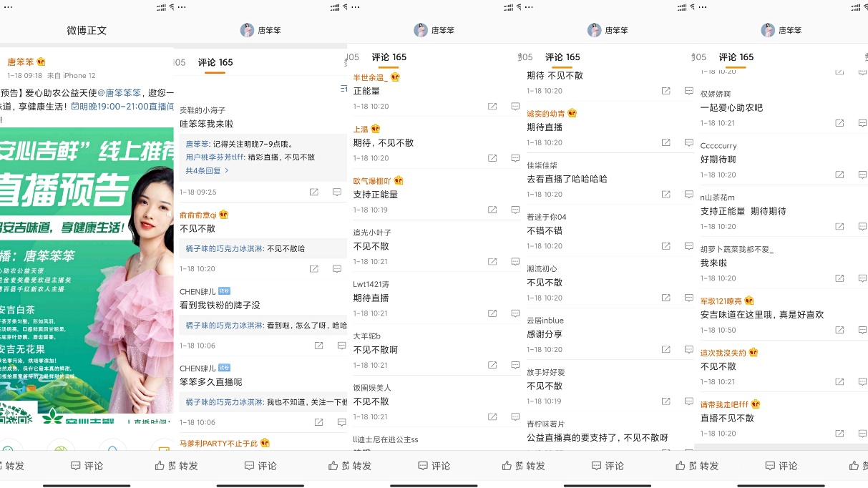Tap reply icon on 潮流初心's comment

pyautogui.click(x=689, y=298)
